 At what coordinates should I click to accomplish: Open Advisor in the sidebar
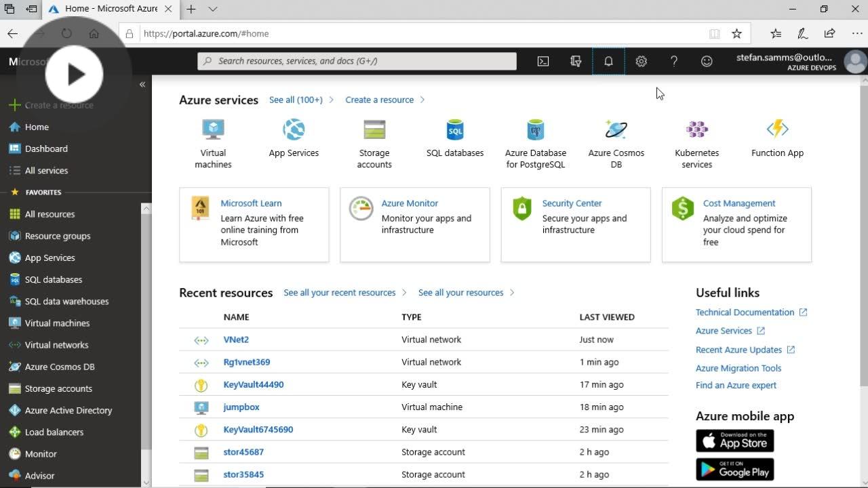click(39, 476)
